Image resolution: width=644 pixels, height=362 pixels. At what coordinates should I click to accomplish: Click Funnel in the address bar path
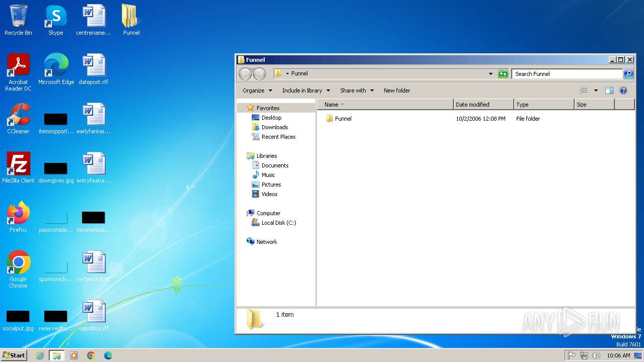point(299,74)
